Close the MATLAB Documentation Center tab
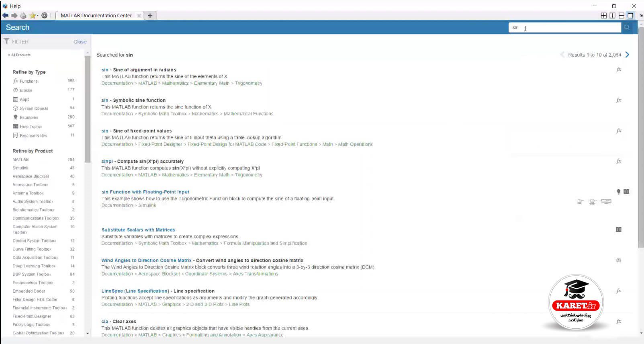The image size is (644, 344). (x=139, y=16)
